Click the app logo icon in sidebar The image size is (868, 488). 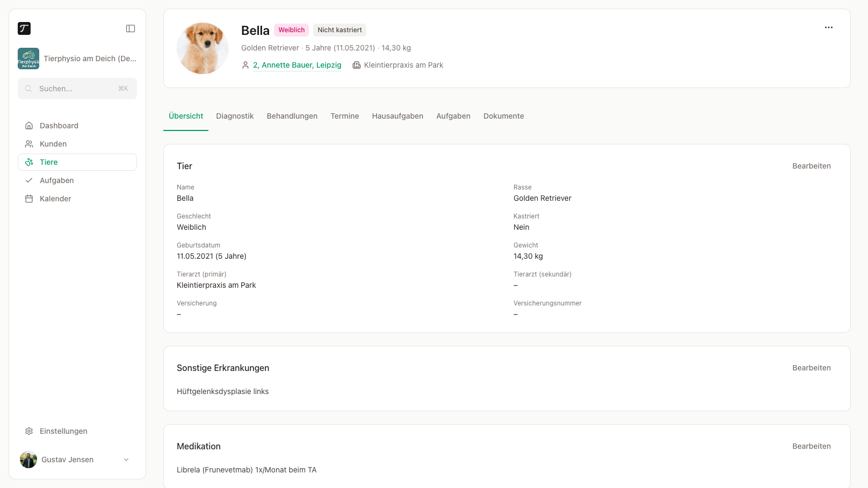pos(24,28)
